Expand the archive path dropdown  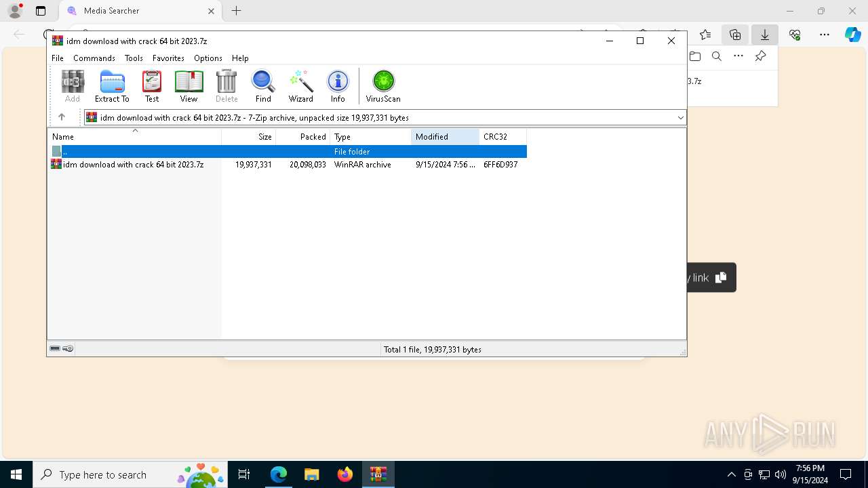point(680,117)
